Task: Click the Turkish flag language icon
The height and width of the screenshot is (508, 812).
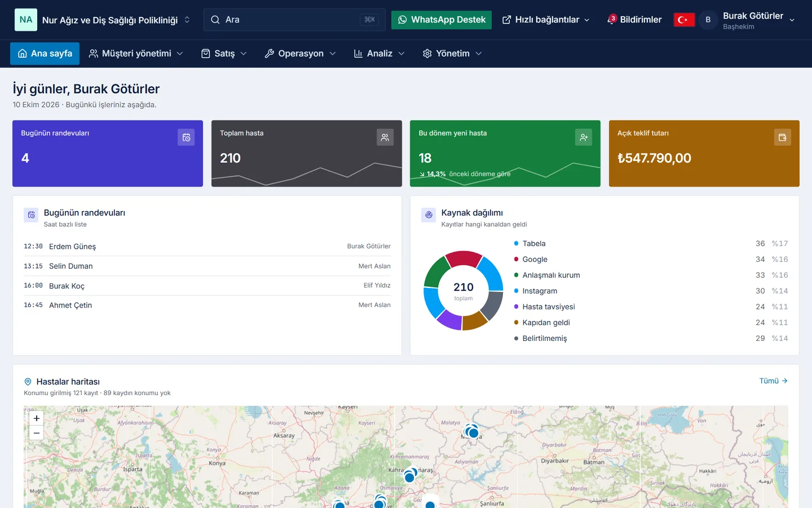Action: (683, 20)
